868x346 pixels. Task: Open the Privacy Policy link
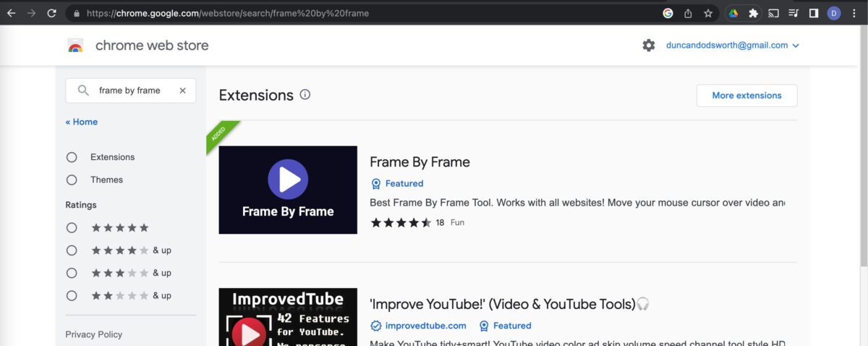(94, 334)
